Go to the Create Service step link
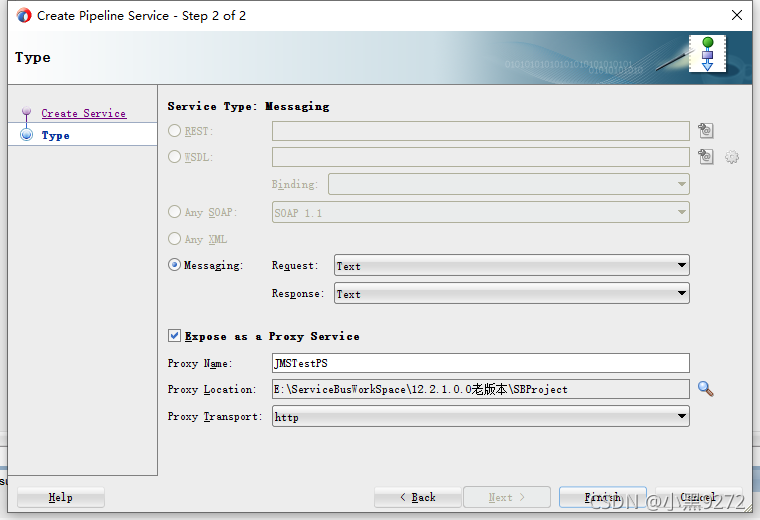Viewport: 760px width, 520px height. 83,113
